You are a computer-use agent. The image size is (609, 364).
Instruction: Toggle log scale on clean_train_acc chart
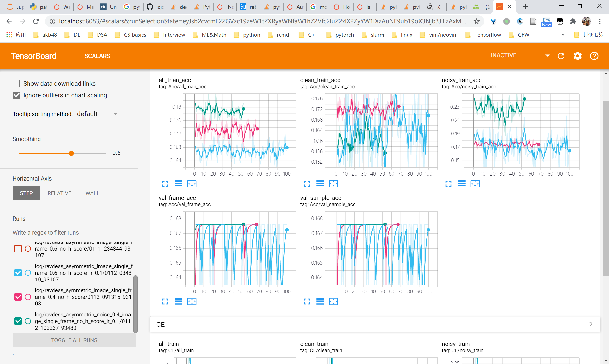[320, 184]
